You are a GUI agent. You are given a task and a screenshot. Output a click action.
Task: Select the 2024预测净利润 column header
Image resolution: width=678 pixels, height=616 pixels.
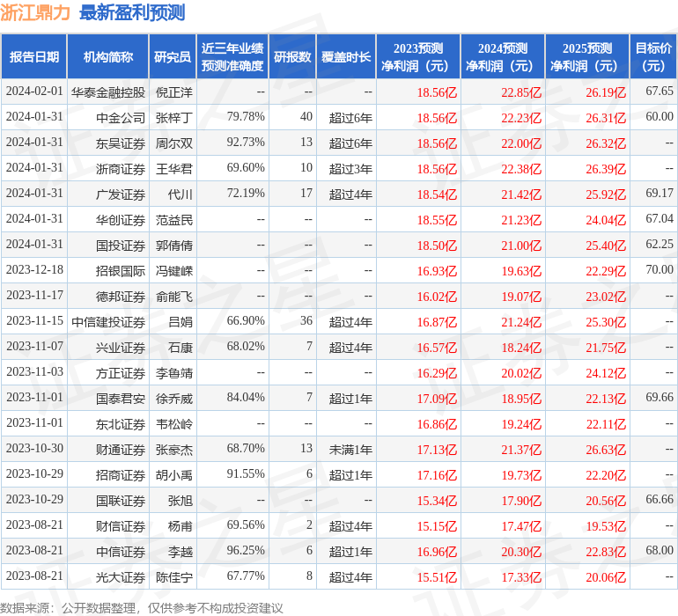(503, 56)
